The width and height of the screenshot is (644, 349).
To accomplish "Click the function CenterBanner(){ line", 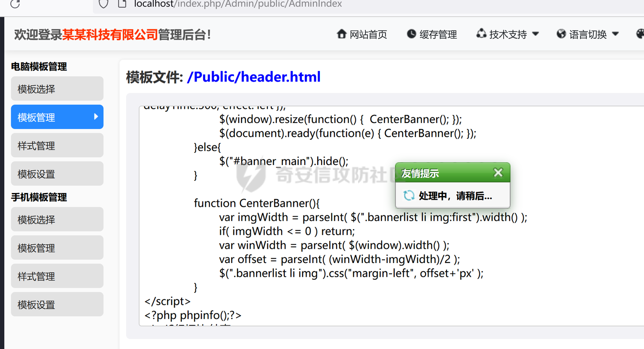I will [x=257, y=202].
